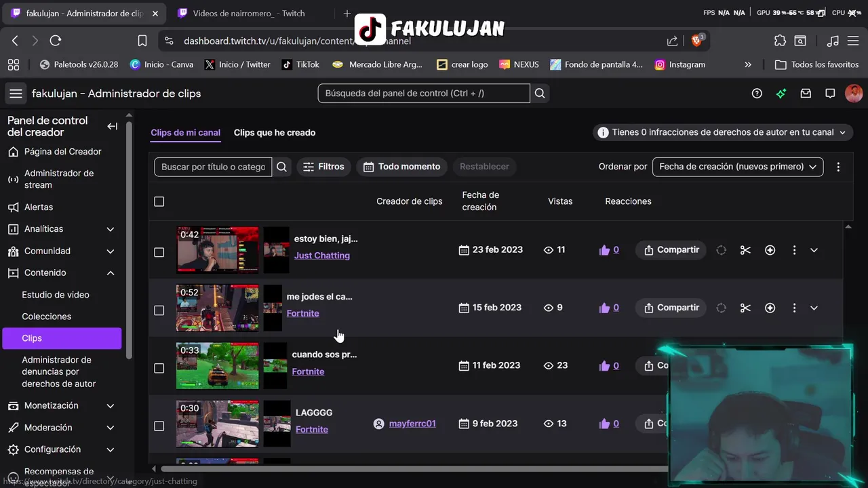Click the green sparkle icon in header
This screenshot has height=488, width=868.
coord(781,94)
